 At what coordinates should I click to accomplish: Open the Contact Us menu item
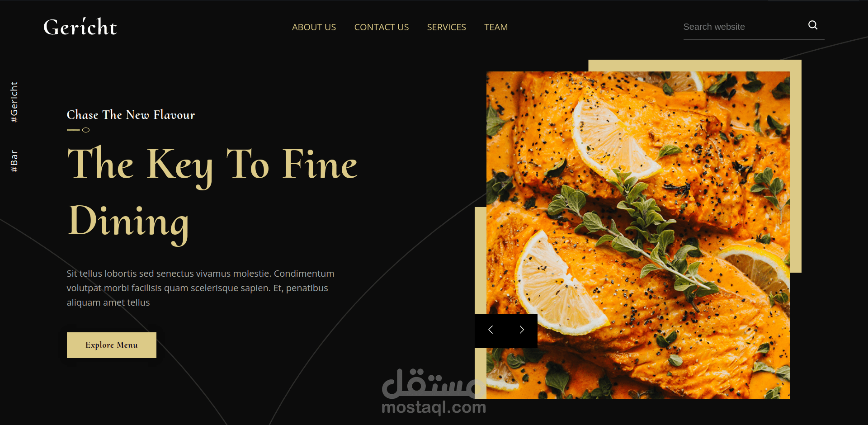coord(382,27)
